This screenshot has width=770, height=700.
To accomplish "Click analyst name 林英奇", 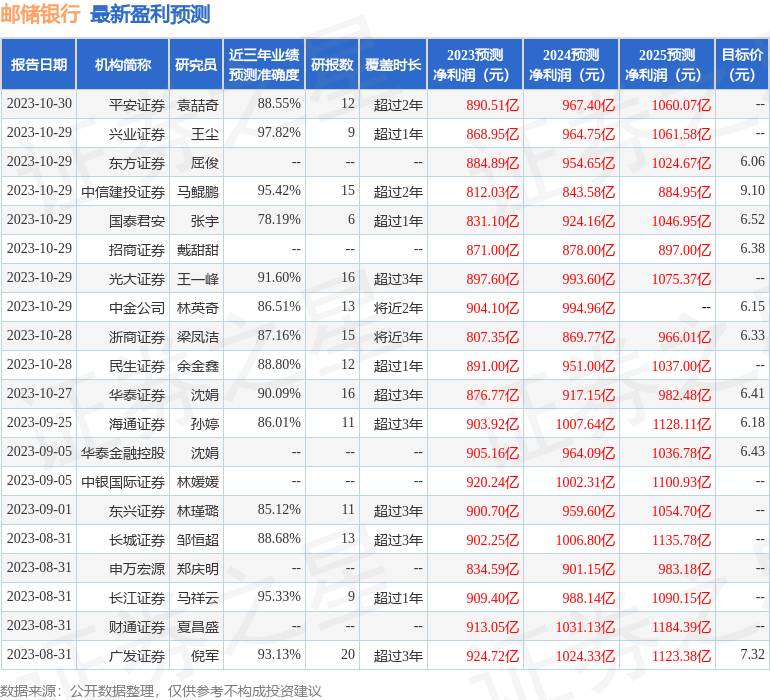I will 197,308.
